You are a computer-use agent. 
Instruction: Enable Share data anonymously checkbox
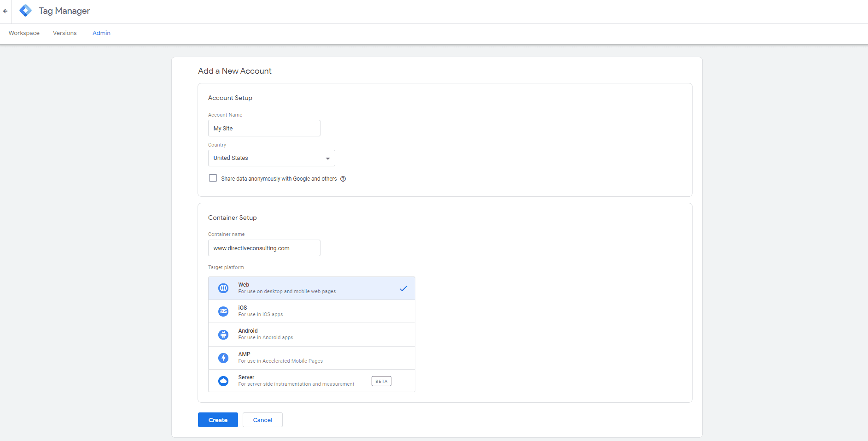click(213, 178)
